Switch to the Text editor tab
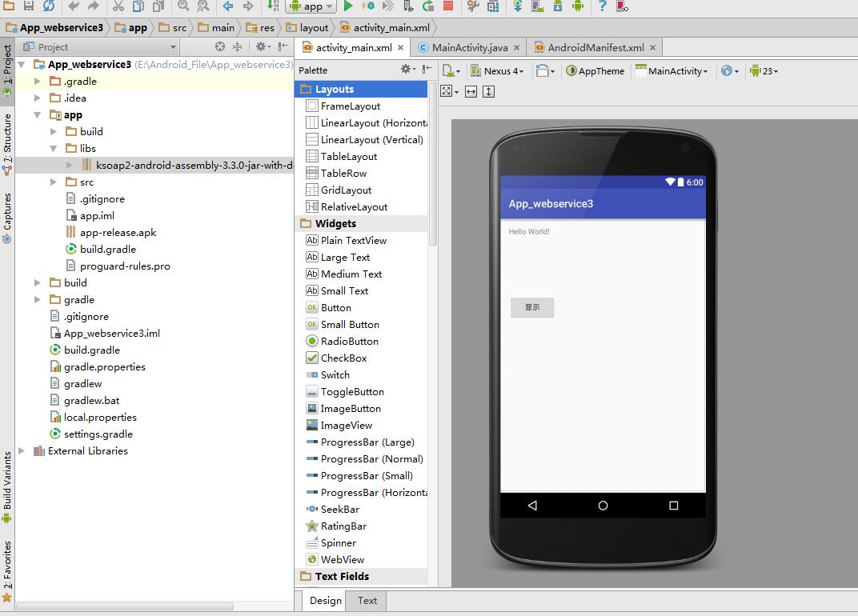858x616 pixels. click(x=367, y=601)
